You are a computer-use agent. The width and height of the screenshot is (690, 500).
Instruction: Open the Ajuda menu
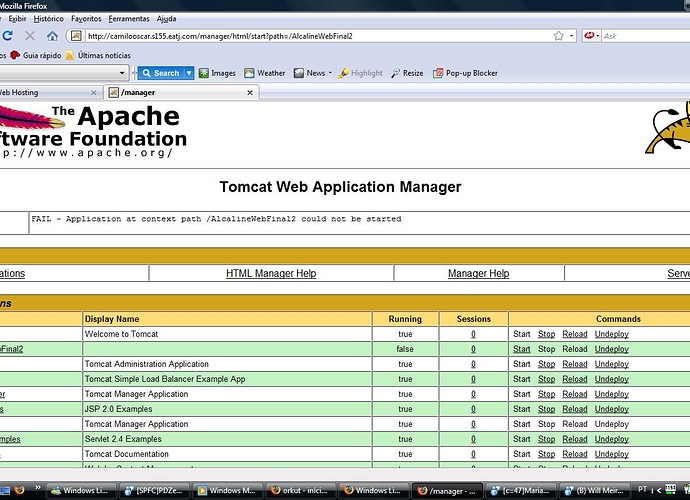click(166, 18)
